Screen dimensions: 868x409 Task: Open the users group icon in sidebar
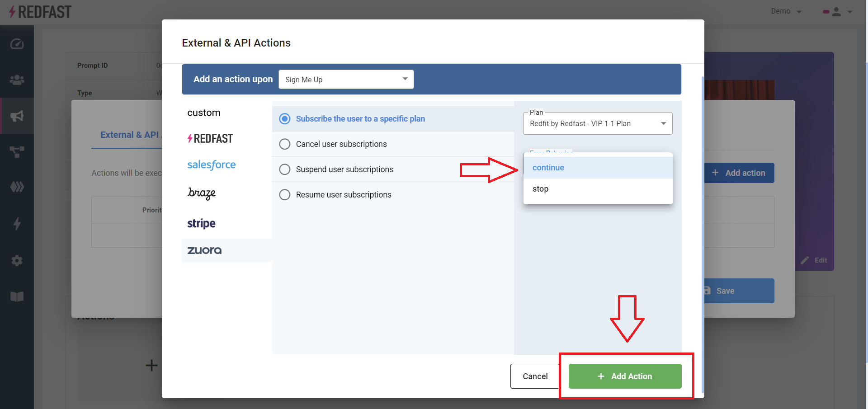point(17,80)
